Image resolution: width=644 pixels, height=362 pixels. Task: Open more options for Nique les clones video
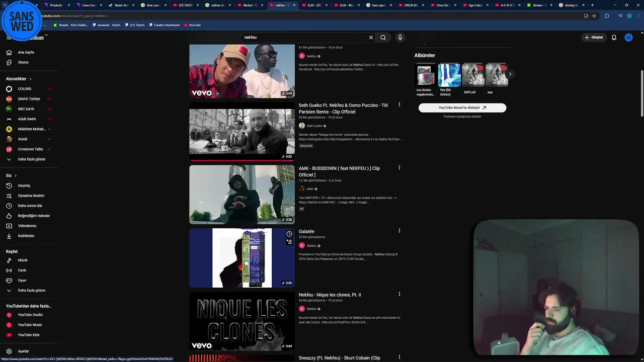399,294
